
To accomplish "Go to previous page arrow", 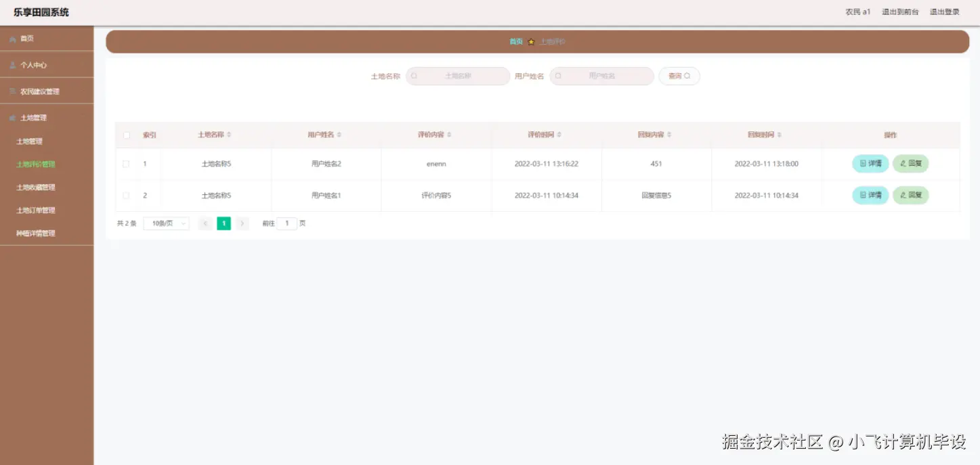I will click(x=205, y=223).
